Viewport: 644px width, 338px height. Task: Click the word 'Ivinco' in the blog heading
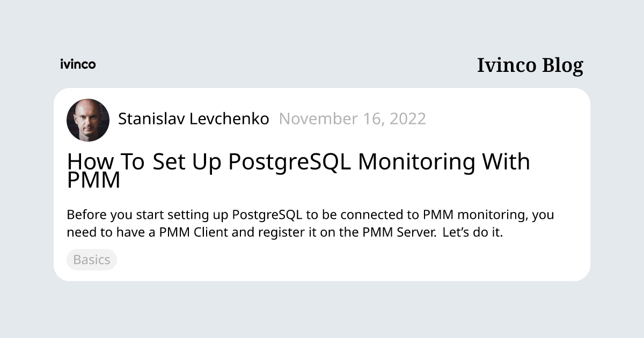[x=507, y=65]
